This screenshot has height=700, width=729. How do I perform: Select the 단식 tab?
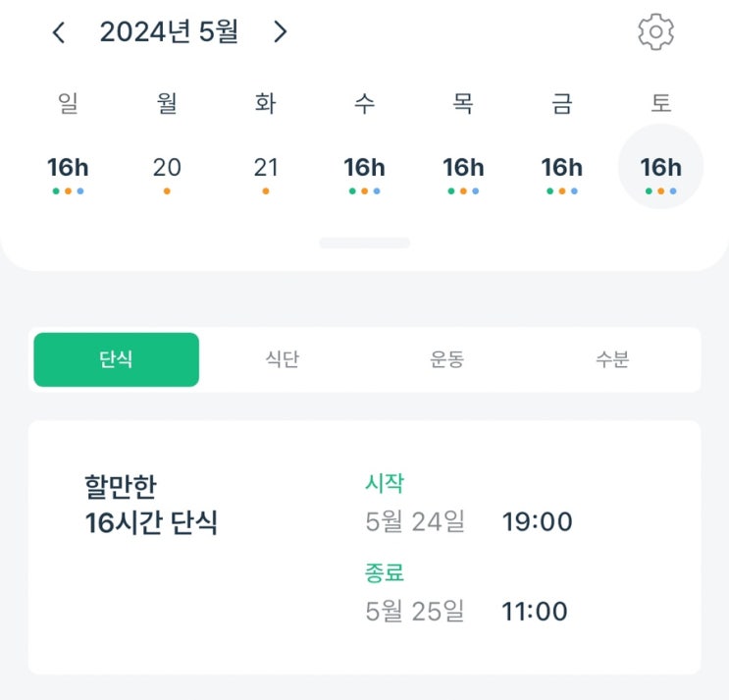(x=116, y=359)
